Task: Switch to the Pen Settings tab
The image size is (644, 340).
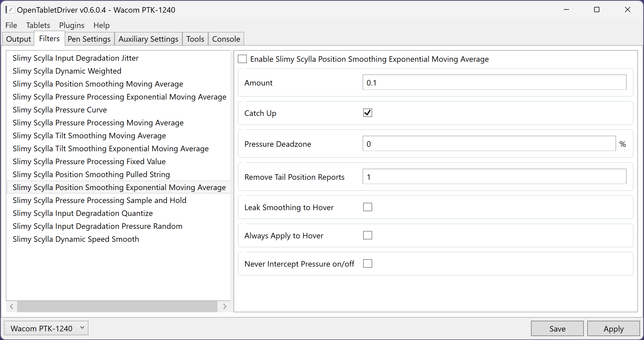Action: pos(89,39)
